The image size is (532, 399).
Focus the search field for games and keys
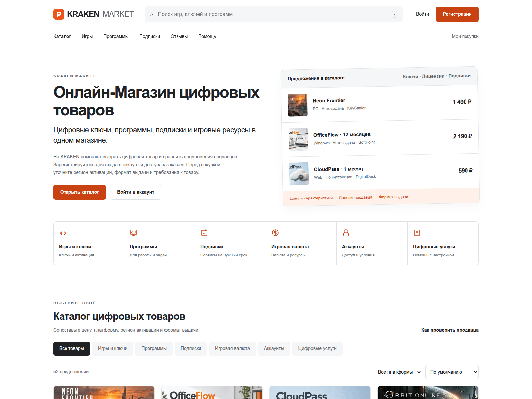[274, 14]
